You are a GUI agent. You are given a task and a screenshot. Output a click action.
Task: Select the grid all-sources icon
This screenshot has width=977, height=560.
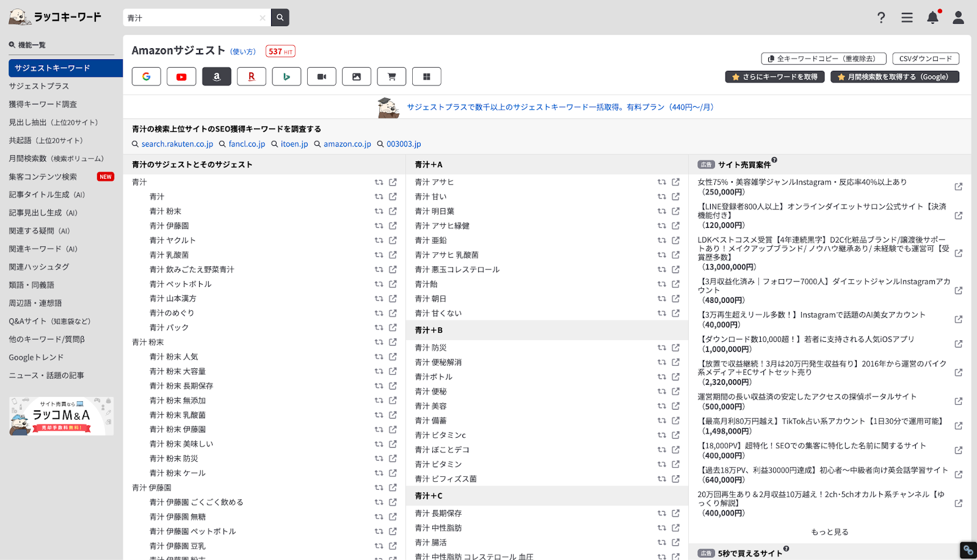point(427,76)
